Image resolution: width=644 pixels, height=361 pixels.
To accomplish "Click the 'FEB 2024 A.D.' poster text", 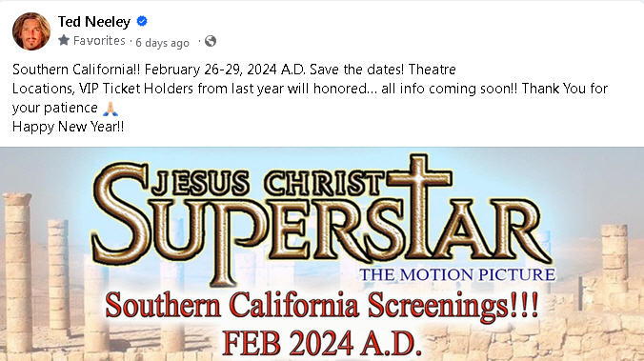I will point(322,343).
